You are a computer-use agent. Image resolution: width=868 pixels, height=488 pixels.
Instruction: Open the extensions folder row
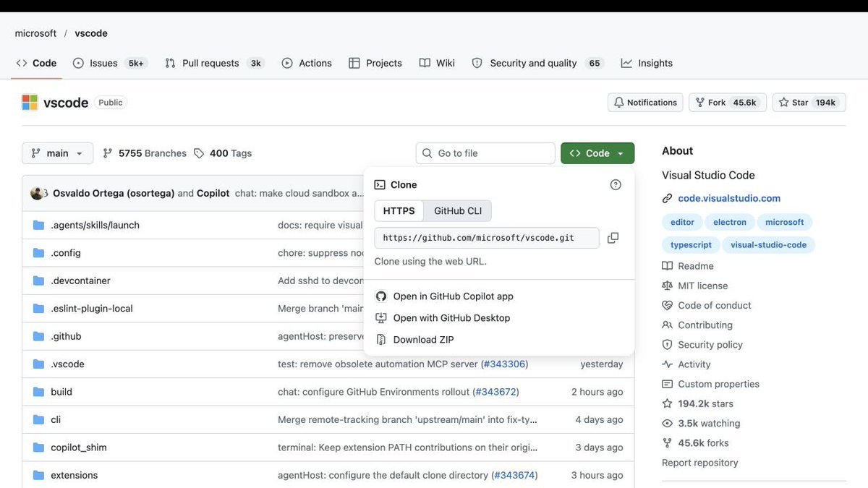[x=328, y=475]
